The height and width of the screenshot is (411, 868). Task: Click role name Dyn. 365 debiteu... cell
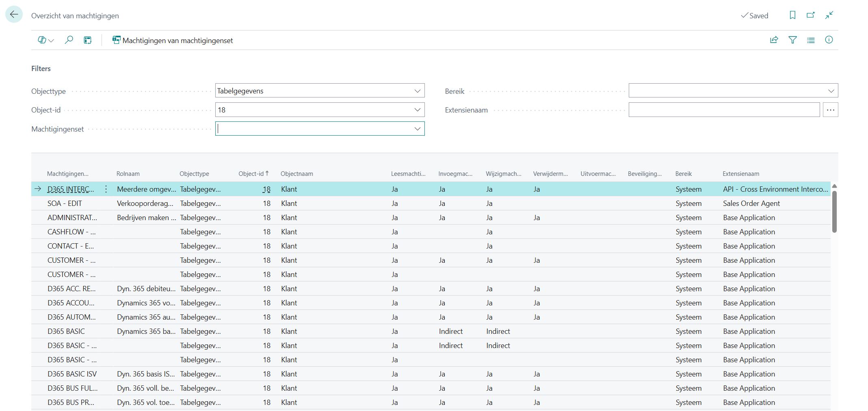coord(146,288)
